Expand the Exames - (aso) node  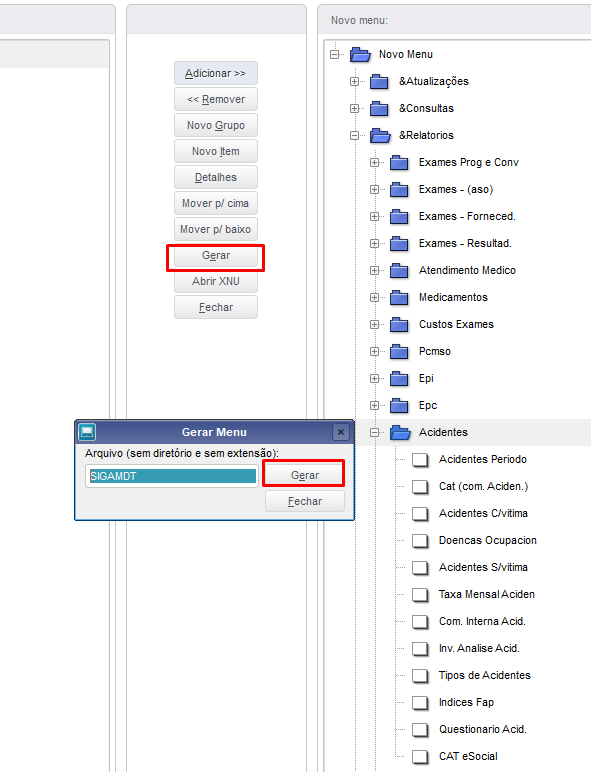pyautogui.click(x=375, y=190)
